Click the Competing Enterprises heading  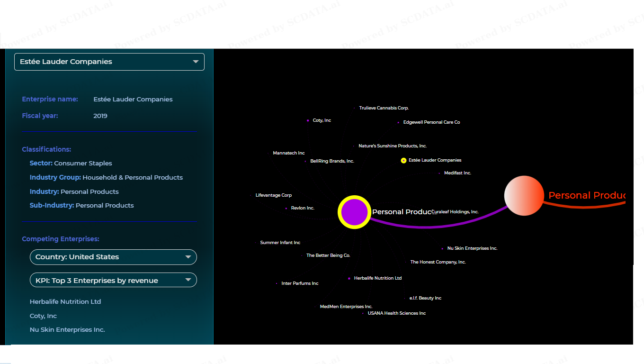(61, 239)
